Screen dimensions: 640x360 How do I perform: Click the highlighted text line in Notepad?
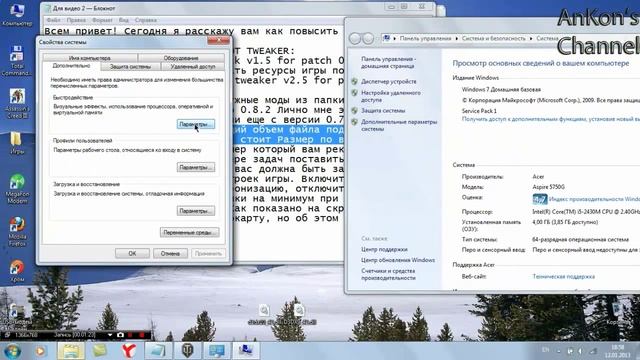[x=289, y=135]
